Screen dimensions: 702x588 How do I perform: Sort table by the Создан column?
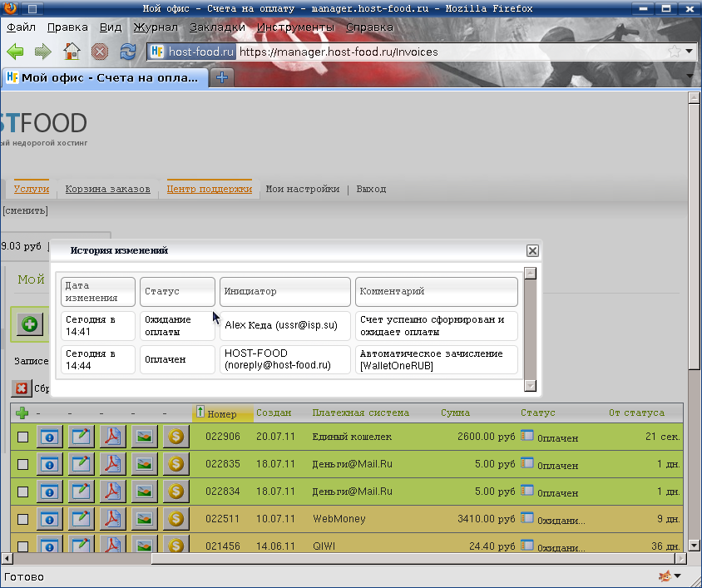tap(274, 413)
